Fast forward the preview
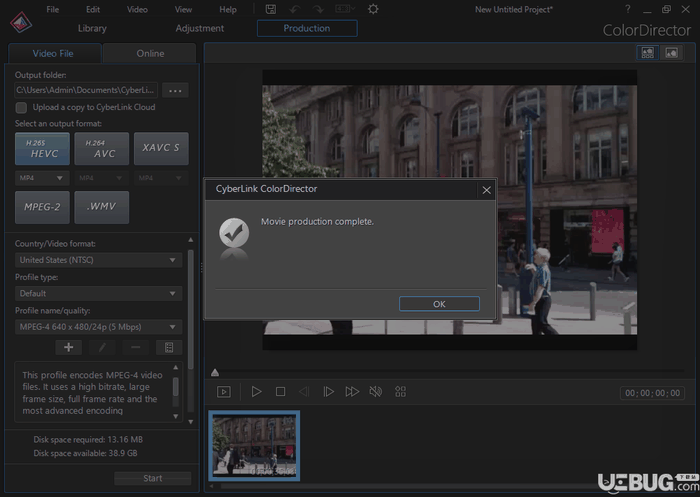The width and height of the screenshot is (700, 497). coord(352,392)
